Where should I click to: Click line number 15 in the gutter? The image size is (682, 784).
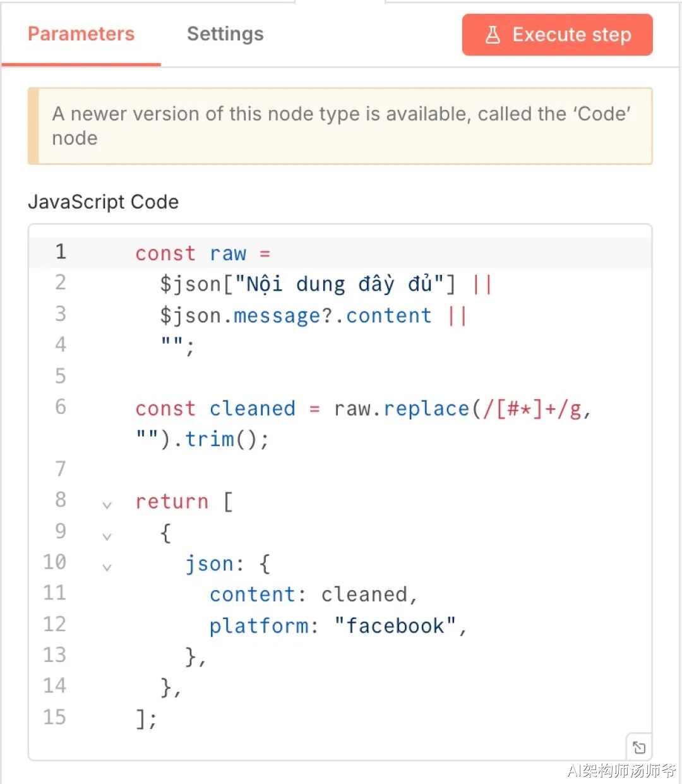pyautogui.click(x=54, y=717)
